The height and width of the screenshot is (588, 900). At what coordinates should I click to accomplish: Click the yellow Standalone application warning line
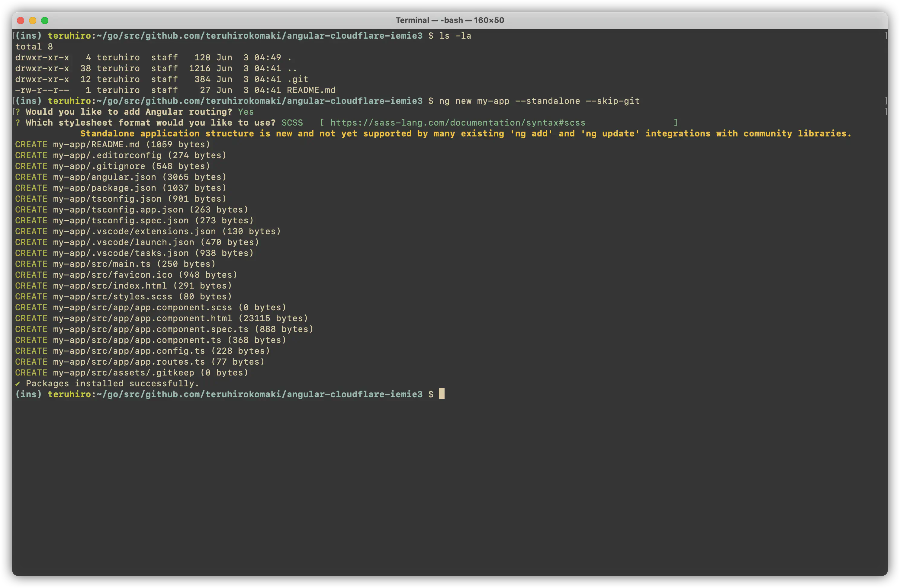465,134
